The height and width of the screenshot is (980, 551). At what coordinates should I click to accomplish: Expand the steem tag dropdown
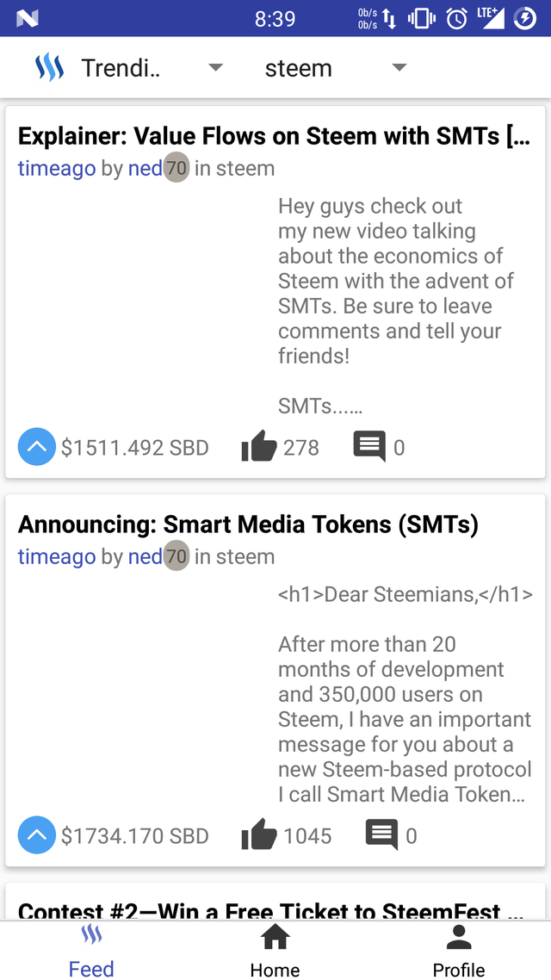tap(399, 67)
